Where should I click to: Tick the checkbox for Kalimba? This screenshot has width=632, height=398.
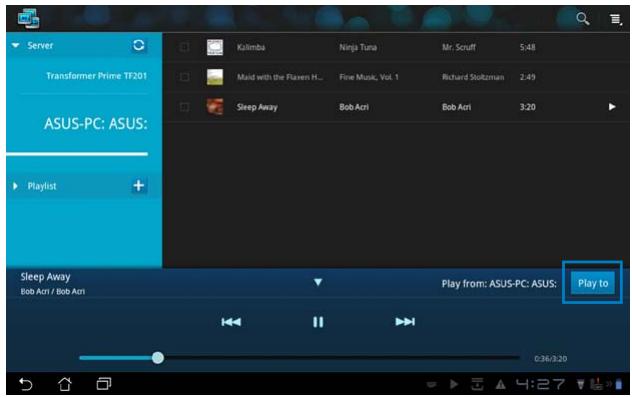click(184, 47)
